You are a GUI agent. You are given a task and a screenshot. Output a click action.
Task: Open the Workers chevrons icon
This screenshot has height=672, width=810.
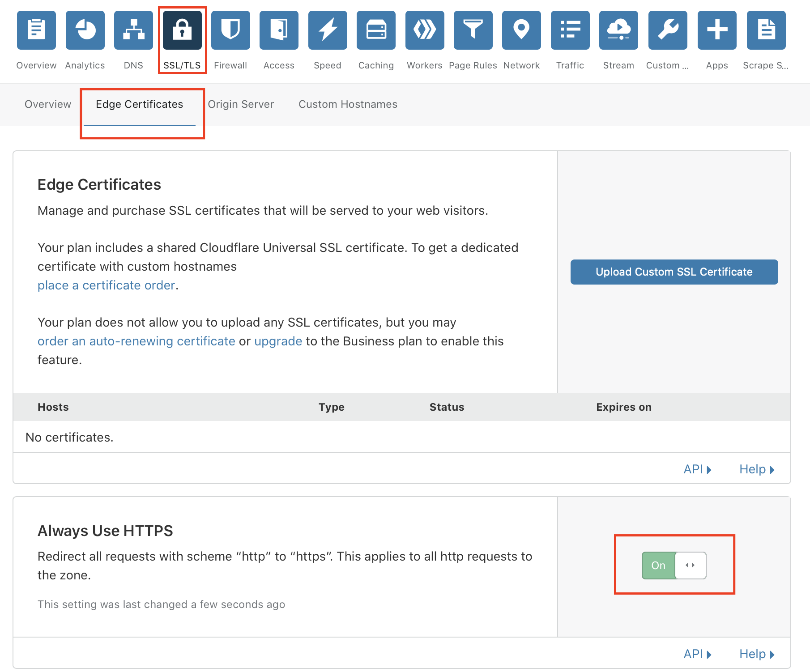pyautogui.click(x=425, y=30)
